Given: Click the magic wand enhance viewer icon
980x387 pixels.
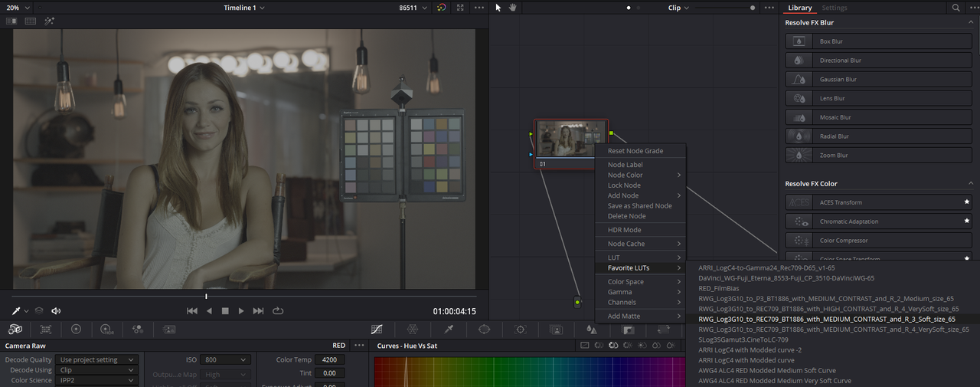Looking at the screenshot, I should tap(50, 21).
